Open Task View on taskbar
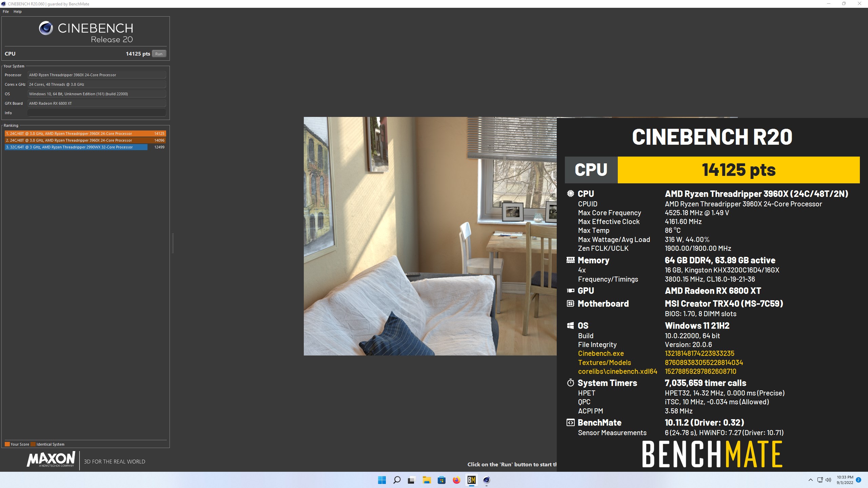Viewport: 868px width, 488px height. pos(411,480)
